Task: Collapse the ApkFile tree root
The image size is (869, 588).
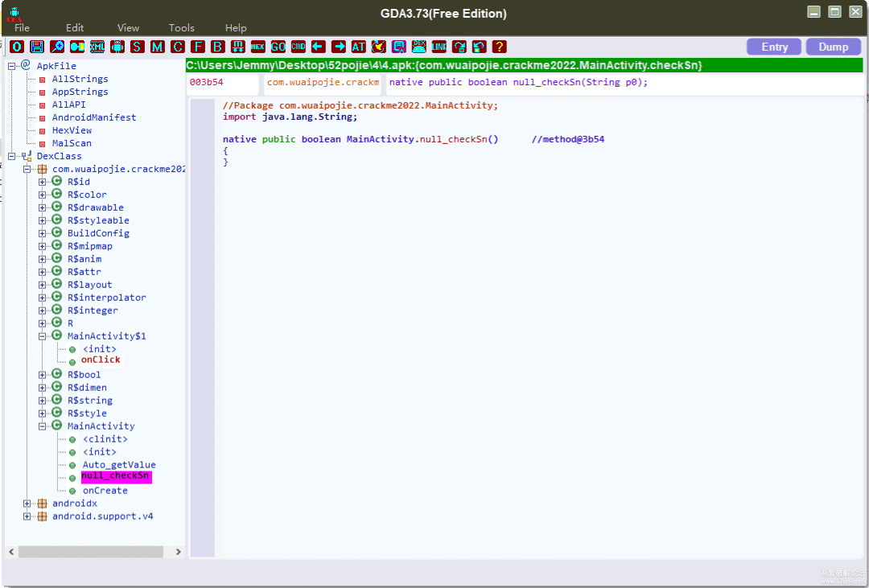Action: [x=12, y=66]
